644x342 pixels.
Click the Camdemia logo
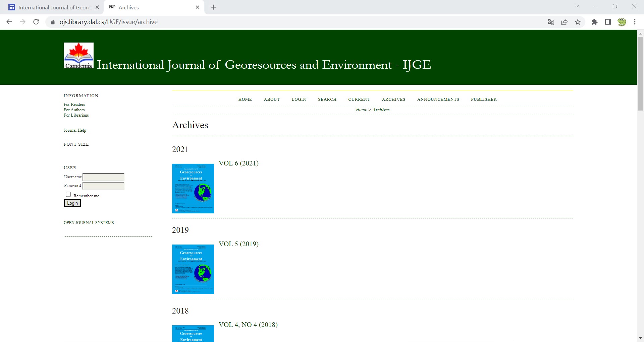pos(78,56)
